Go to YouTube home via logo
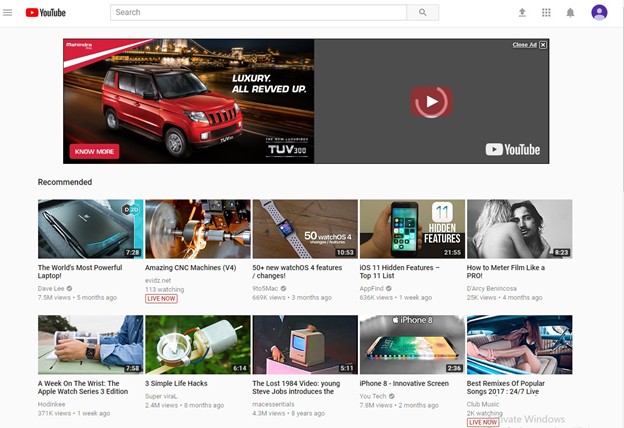624x428 pixels. pyautogui.click(x=46, y=13)
